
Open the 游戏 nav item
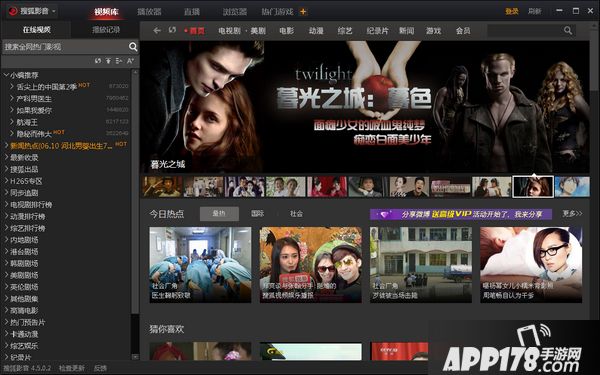pos(434,31)
